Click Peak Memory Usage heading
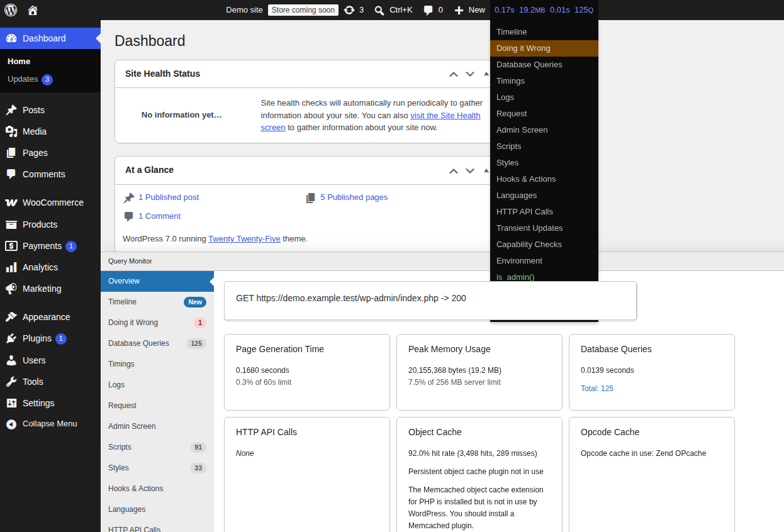Viewport: 784px width, 532px height. pyautogui.click(x=449, y=349)
